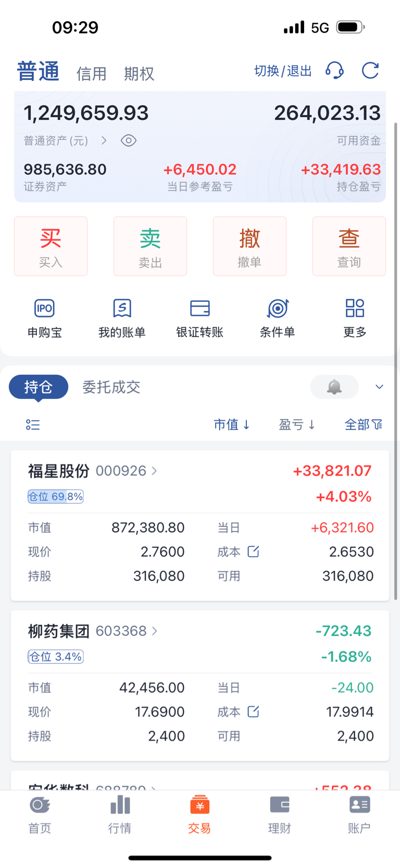The width and height of the screenshot is (400, 868).
Task: Edit cost price for 柳药集团
Action: pos(253,712)
